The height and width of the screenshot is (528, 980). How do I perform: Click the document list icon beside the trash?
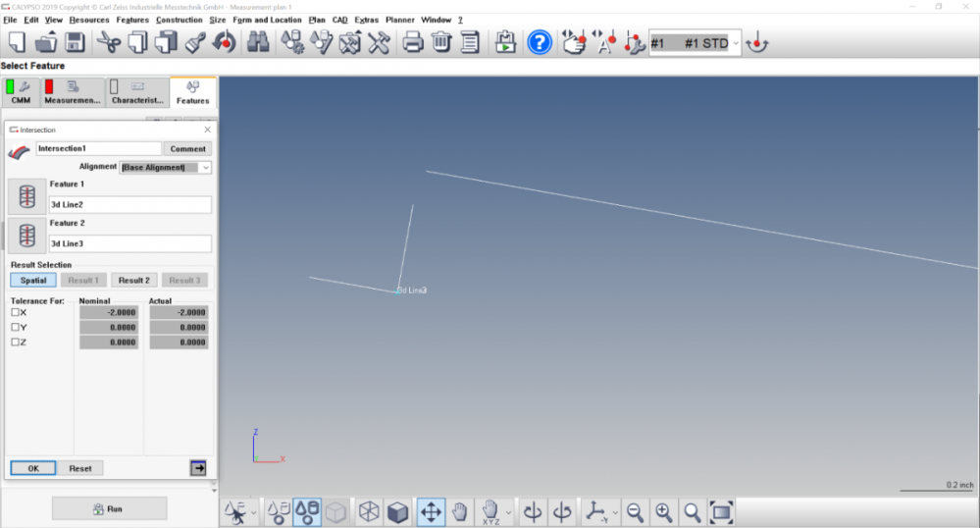[x=470, y=42]
